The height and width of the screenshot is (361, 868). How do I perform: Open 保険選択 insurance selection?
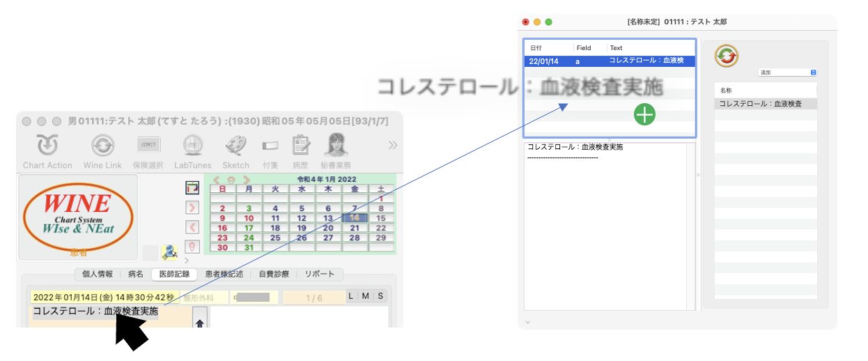[149, 146]
